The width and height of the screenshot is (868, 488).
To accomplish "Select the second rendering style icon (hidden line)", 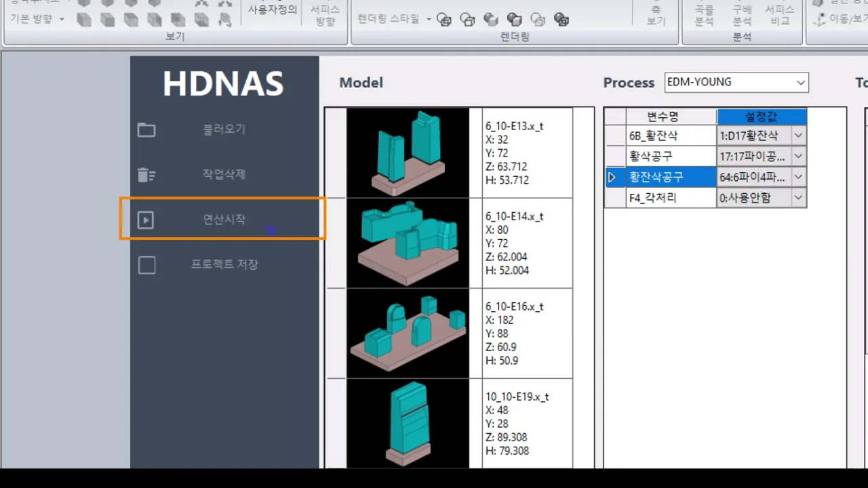I will 467,20.
